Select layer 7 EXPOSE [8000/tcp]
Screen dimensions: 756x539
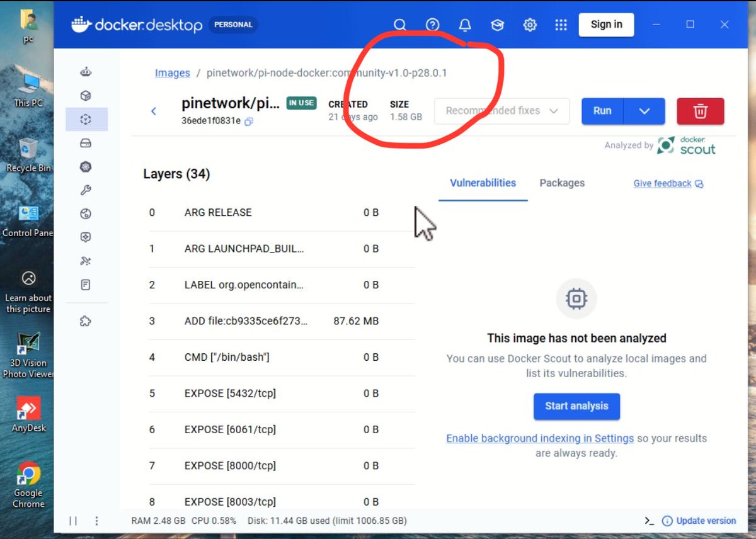282,466
